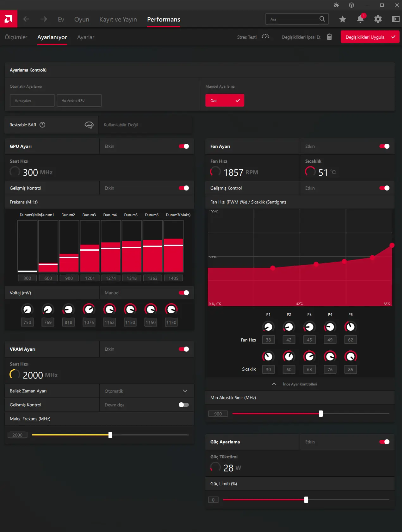Select the Varsayılan auto tuning button
This screenshot has height=532, width=404.
pyautogui.click(x=32, y=100)
